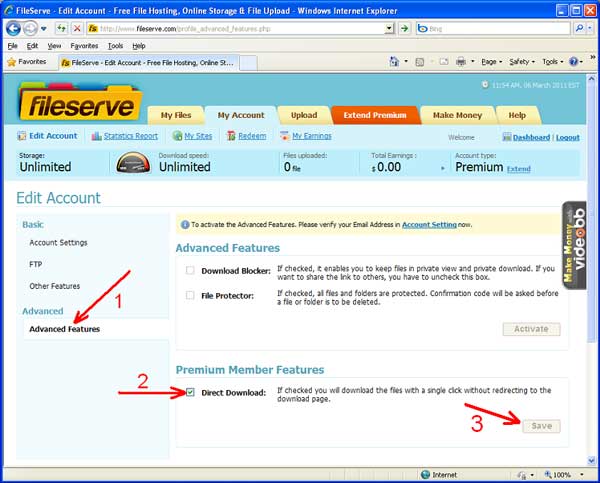Viewport: 600px width, 483px height.
Task: Switch to the My Files tab
Action: [x=176, y=115]
